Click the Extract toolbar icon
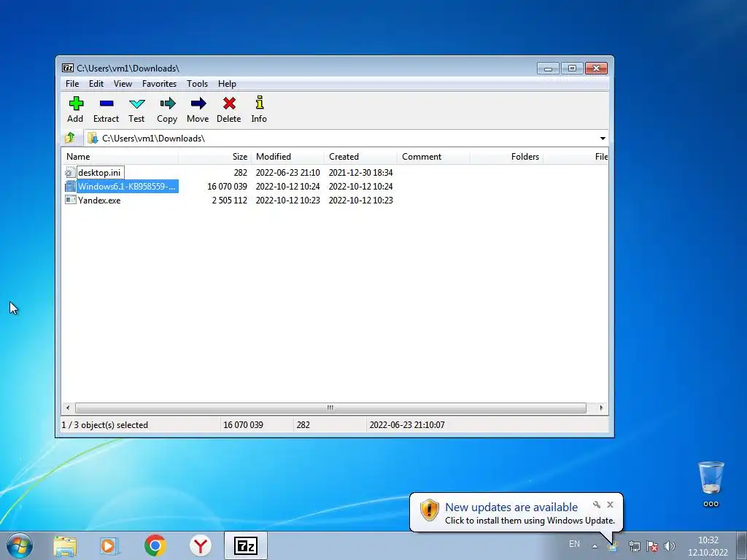 [x=107, y=104]
